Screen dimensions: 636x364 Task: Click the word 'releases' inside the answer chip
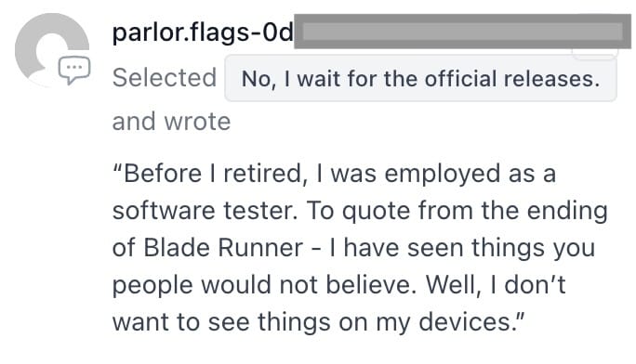coord(551,78)
